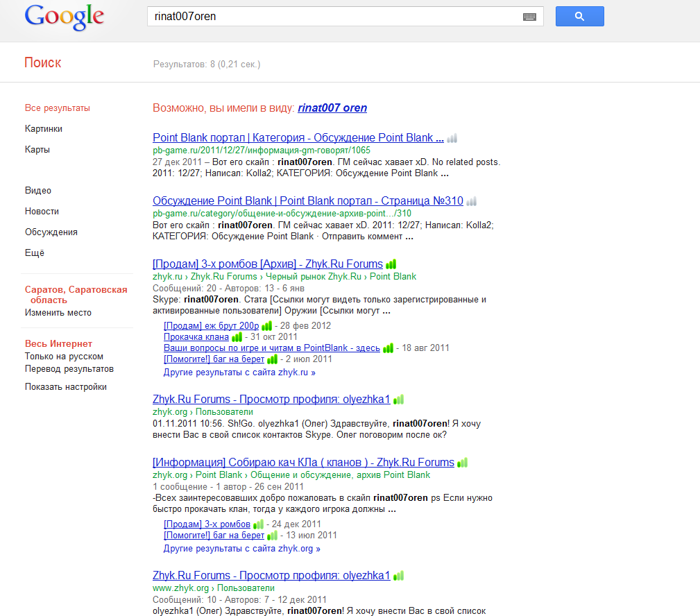Click green bars beside Прокачка клана

[237, 337]
